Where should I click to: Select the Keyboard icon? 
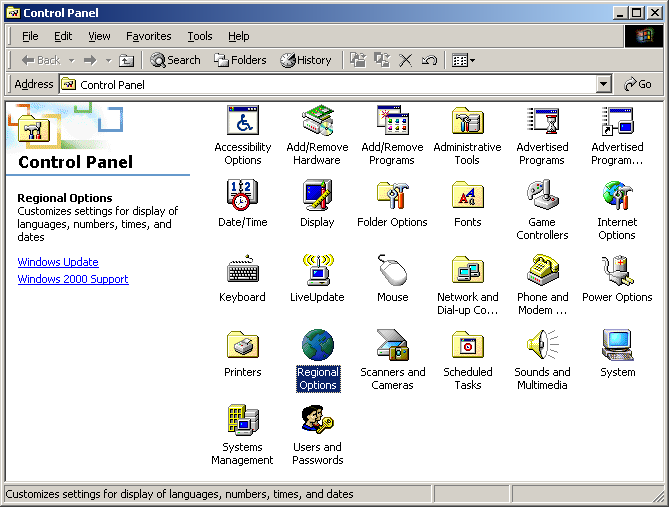[x=243, y=271]
